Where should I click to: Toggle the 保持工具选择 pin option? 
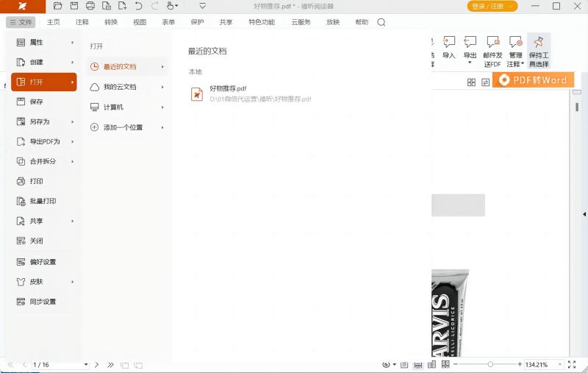[538, 51]
